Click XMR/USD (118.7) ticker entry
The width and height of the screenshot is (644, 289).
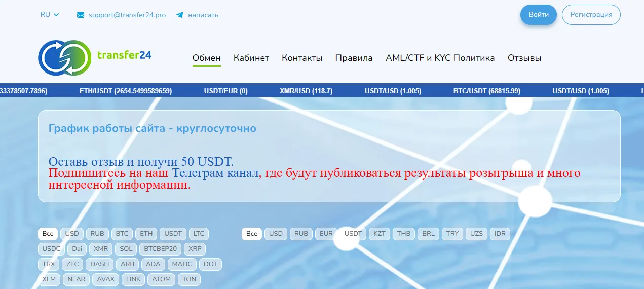coord(306,91)
